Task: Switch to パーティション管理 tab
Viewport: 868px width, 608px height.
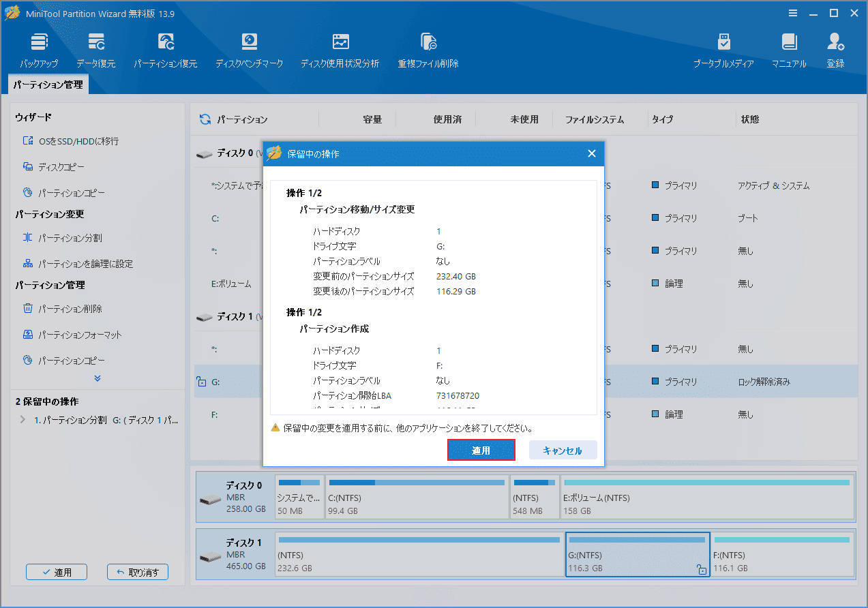Action: click(48, 85)
